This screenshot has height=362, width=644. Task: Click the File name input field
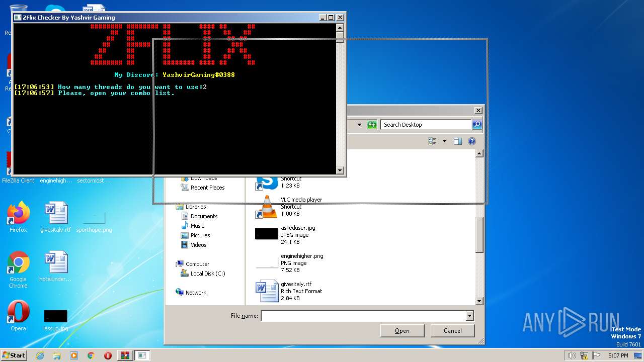coord(363,316)
